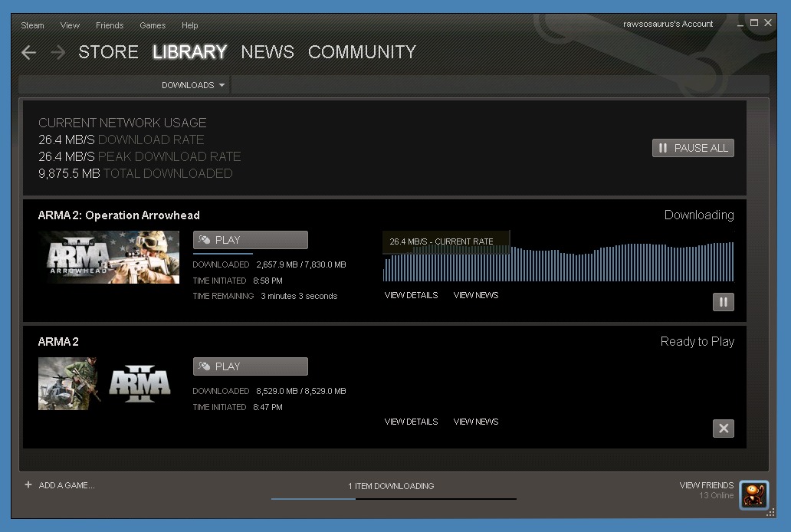The image size is (791, 532).
Task: Open the View menu
Action: pyautogui.click(x=70, y=25)
